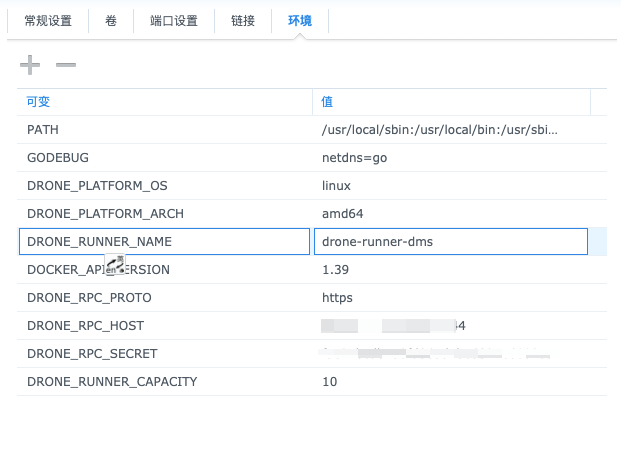Select DRONE_RUNNER_CAPACITY variable name
The width and height of the screenshot is (621, 471).
point(112,382)
